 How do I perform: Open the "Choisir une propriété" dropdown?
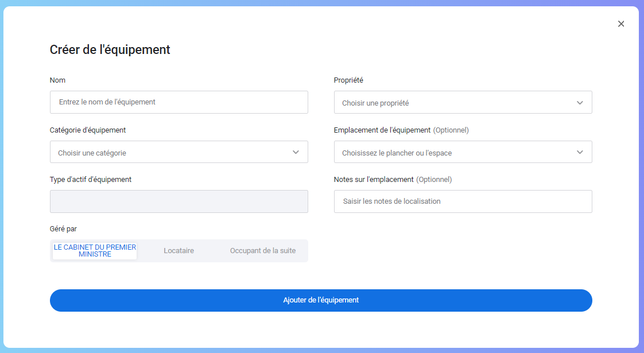(453, 103)
